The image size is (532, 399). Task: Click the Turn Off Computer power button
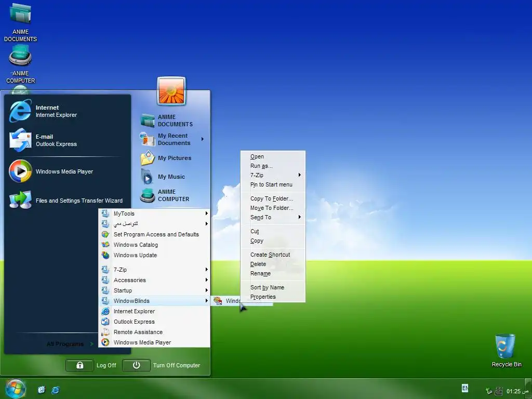[137, 365]
